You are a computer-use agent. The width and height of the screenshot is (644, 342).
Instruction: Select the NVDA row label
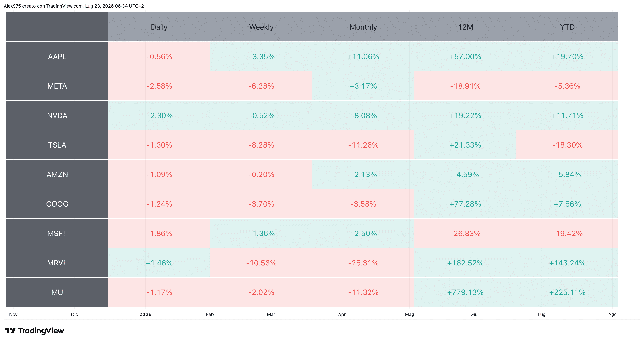pyautogui.click(x=57, y=115)
